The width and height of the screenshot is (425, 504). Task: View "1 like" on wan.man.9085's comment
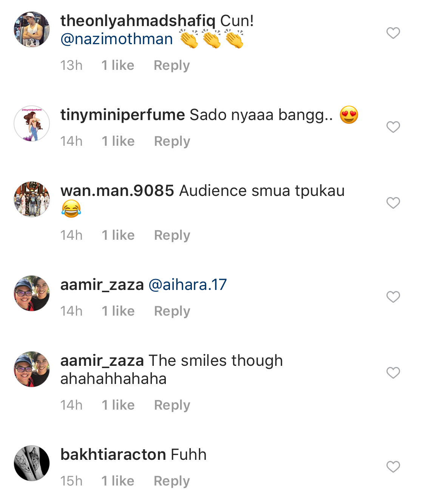118,235
